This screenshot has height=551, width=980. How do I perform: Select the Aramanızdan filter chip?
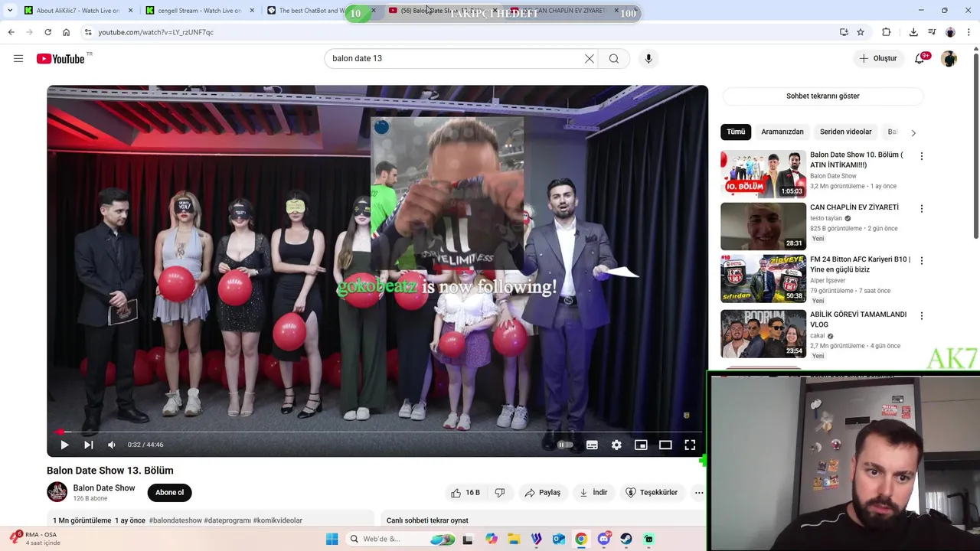point(782,132)
